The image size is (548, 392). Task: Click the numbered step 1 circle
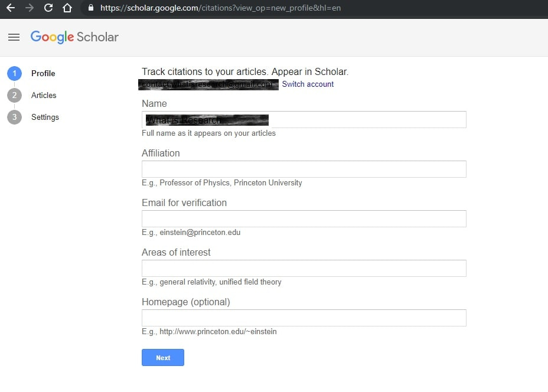[14, 73]
